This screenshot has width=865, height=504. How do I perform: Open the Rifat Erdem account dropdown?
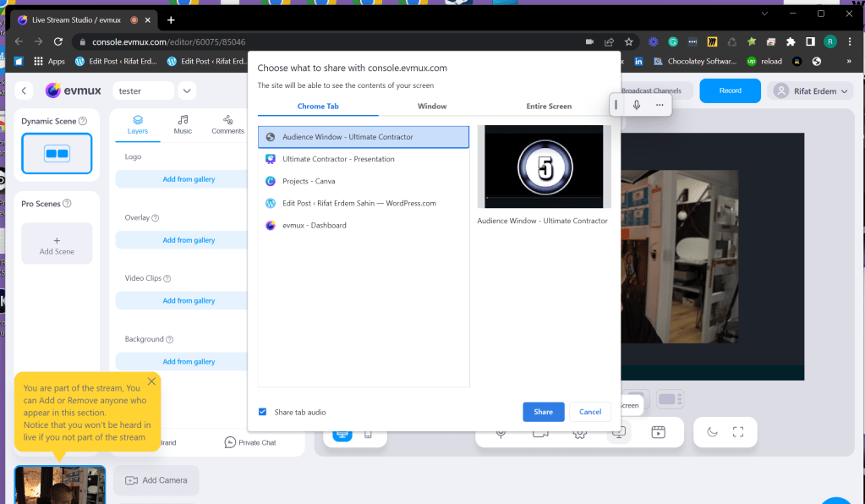tap(810, 91)
